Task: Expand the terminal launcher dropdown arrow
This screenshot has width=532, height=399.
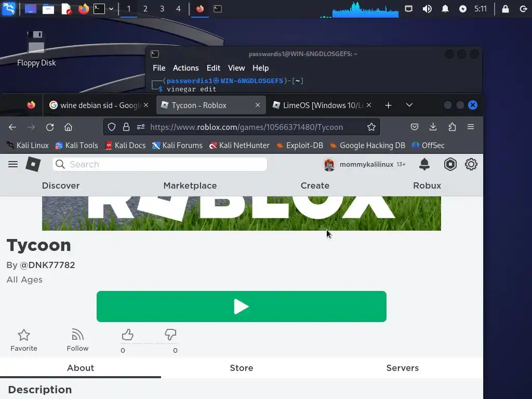Action: point(111,9)
